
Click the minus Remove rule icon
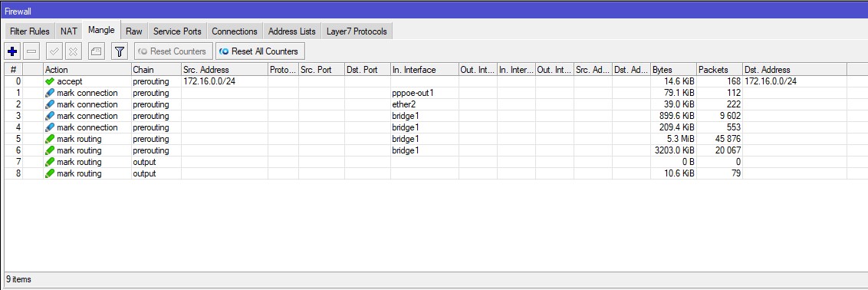click(31, 51)
